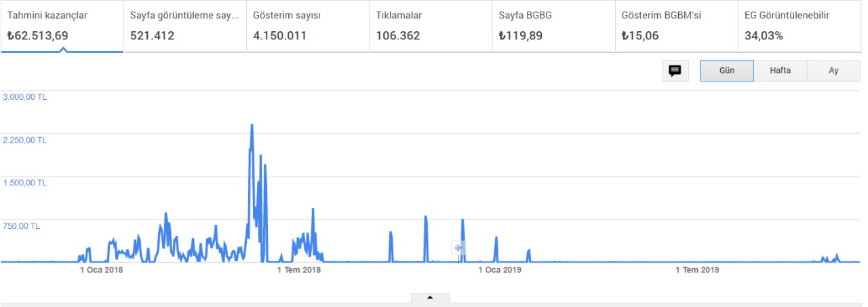Click the 3.000,00 TL axis label
868x307 pixels.
coord(25,97)
